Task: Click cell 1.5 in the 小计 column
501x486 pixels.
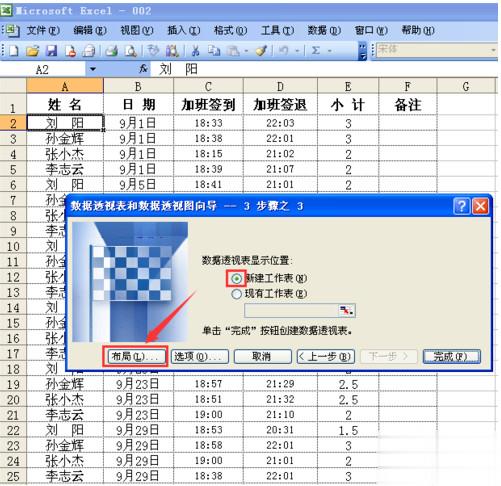Action: [x=348, y=430]
